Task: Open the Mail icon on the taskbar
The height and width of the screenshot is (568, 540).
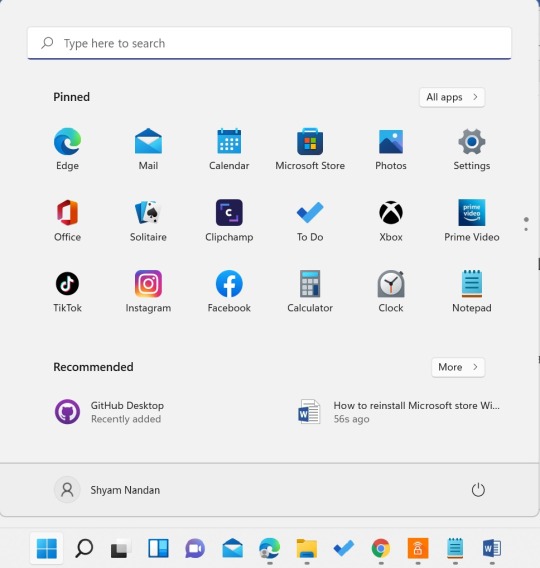Action: [233, 548]
